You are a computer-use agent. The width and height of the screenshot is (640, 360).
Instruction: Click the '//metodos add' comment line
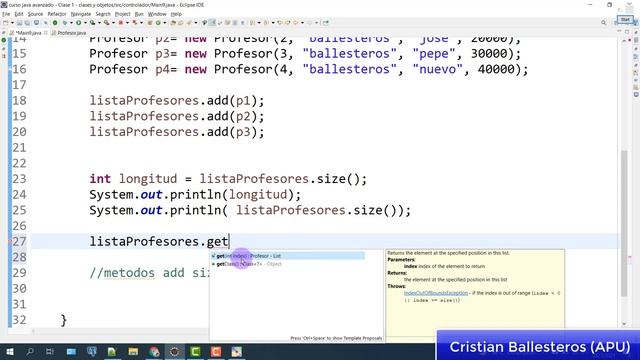(149, 273)
